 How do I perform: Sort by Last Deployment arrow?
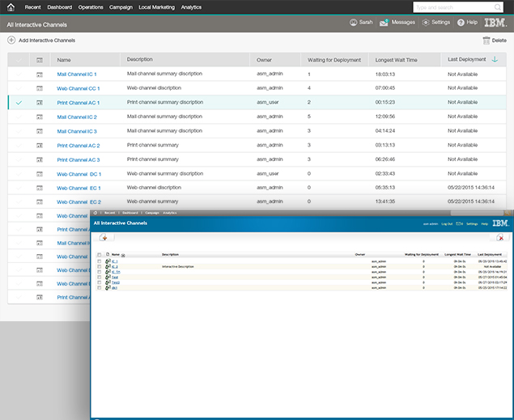[x=495, y=59]
